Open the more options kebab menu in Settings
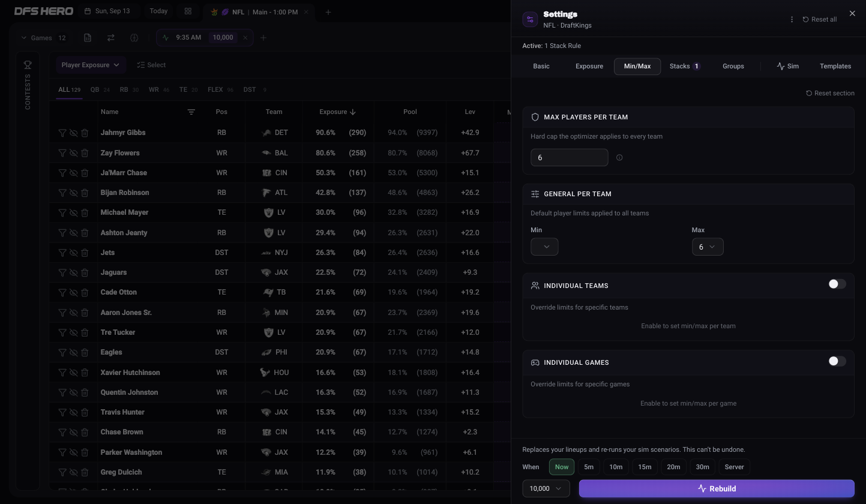The width and height of the screenshot is (866, 504). click(x=792, y=19)
